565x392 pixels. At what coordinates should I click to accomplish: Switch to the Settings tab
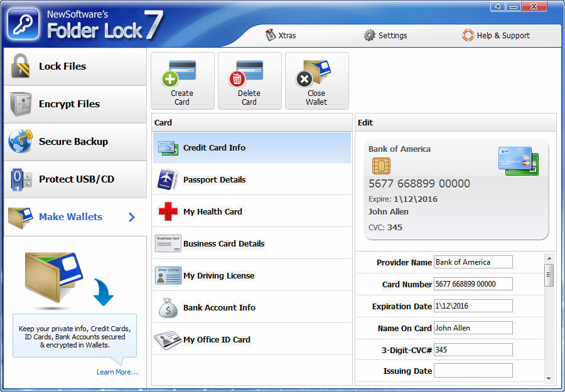tap(385, 36)
